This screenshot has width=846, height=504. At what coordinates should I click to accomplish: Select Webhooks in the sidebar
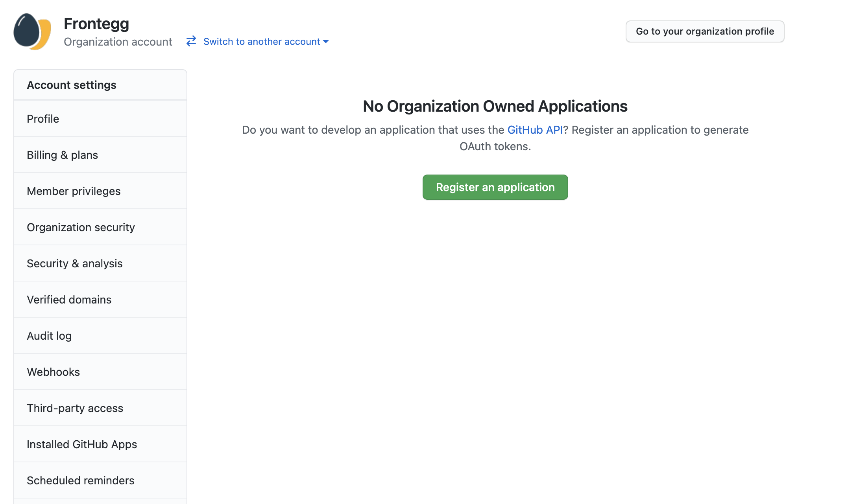[53, 372]
